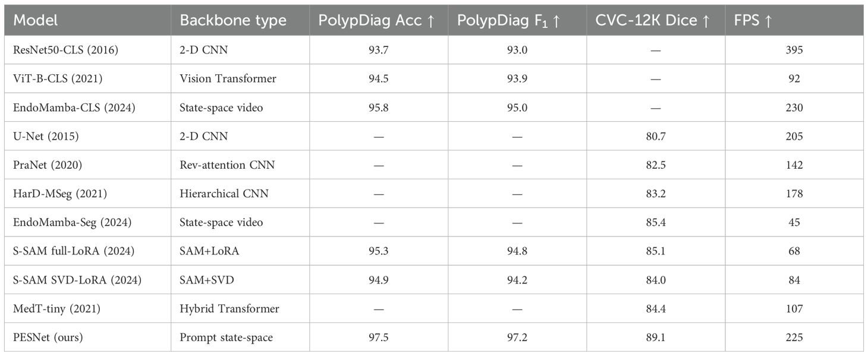Click the PolypDiag Acc column header
Image resolution: width=868 pixels, height=356 pixels.
(376, 20)
